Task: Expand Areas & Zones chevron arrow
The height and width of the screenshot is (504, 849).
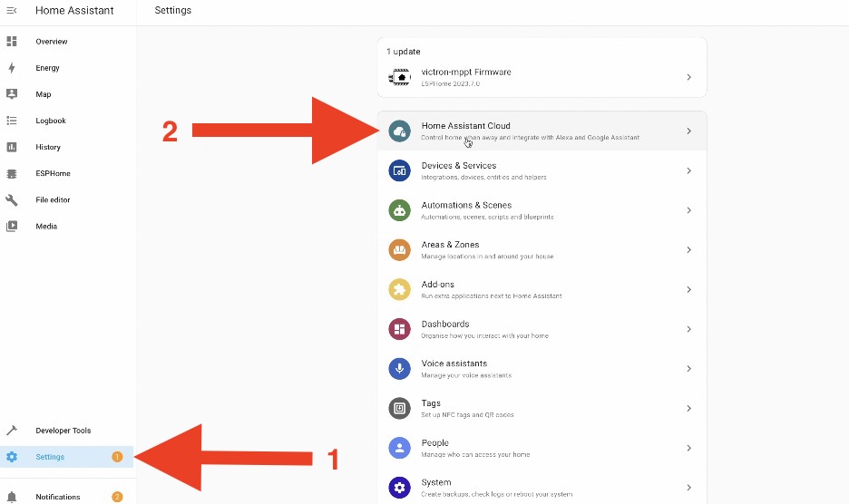Action: point(688,249)
